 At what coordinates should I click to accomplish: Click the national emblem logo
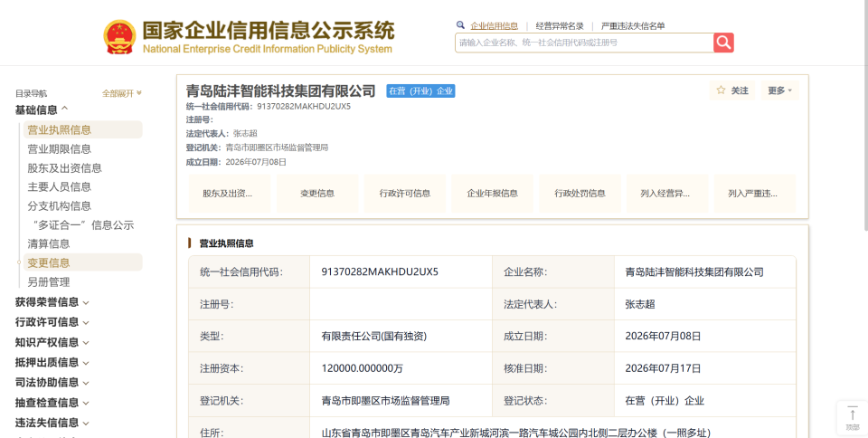click(x=119, y=37)
